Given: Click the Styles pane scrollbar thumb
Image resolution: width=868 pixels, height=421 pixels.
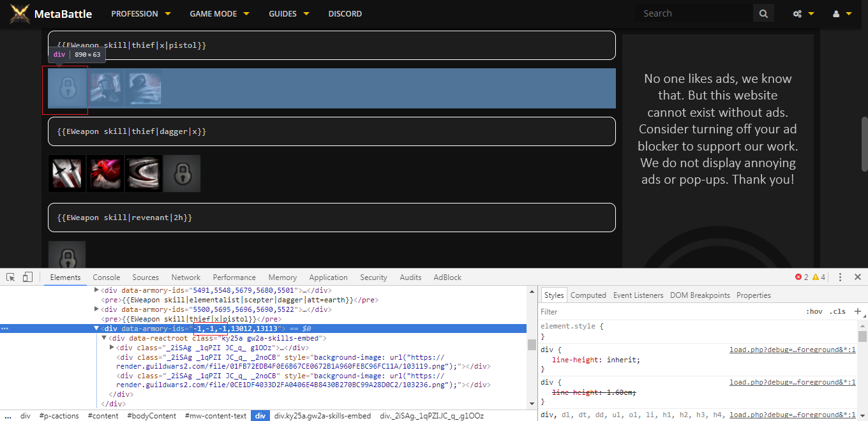Looking at the screenshot, I should 862,336.
